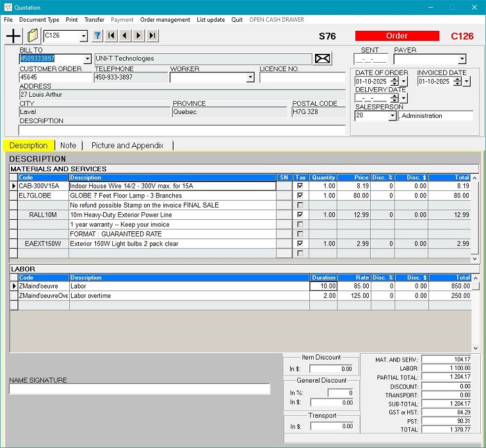Open the WORKER dropdown list

click(250, 78)
